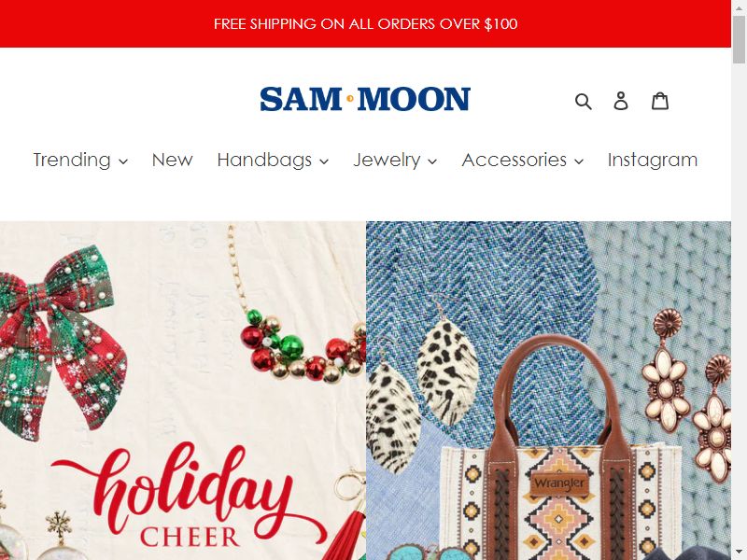Click the vertical page scrollbar thumb
Image resolution: width=747 pixels, height=560 pixels.
pyautogui.click(x=739, y=39)
